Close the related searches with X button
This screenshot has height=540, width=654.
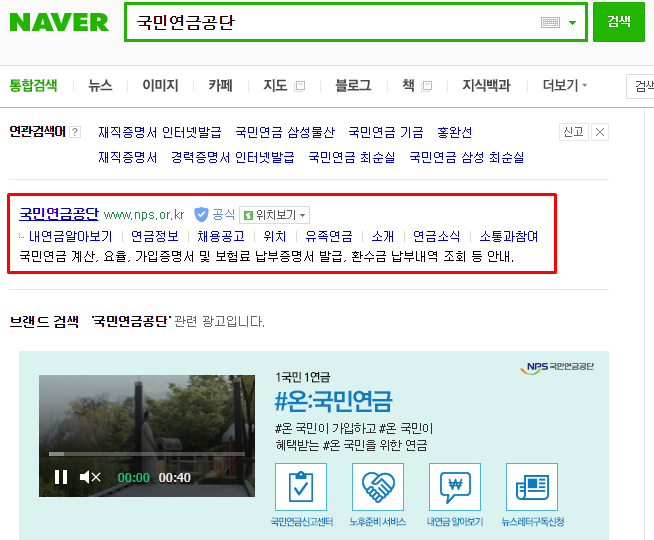(x=600, y=132)
